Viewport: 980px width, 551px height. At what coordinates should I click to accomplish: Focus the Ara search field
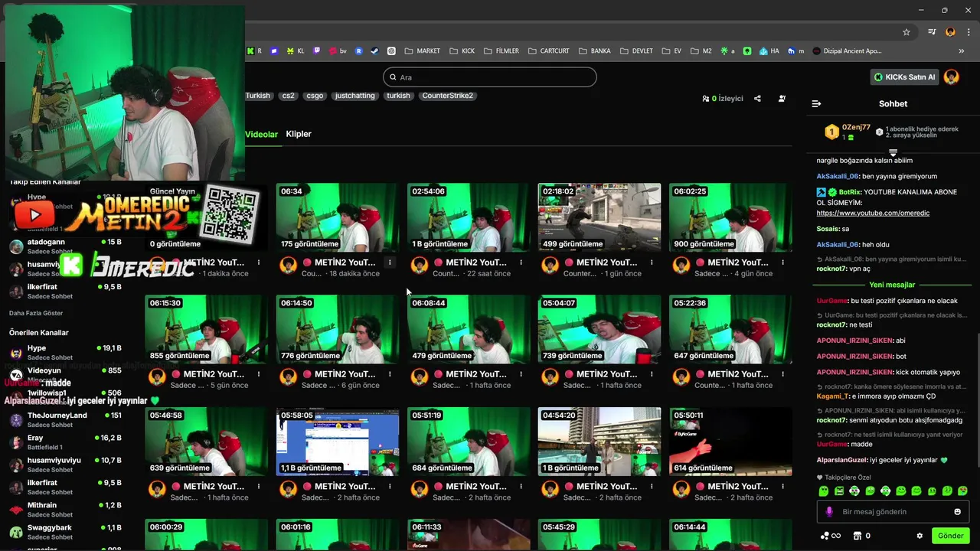pos(490,77)
